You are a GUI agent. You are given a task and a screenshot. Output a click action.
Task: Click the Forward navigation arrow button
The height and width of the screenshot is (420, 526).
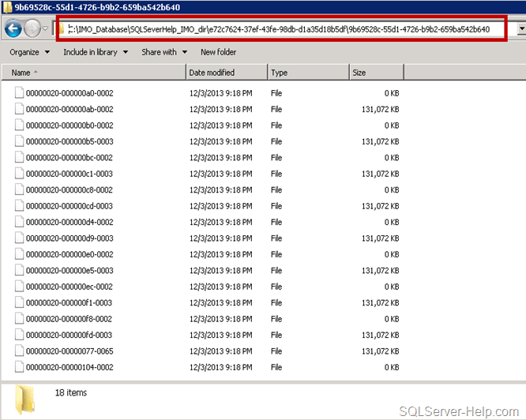pyautogui.click(x=34, y=29)
